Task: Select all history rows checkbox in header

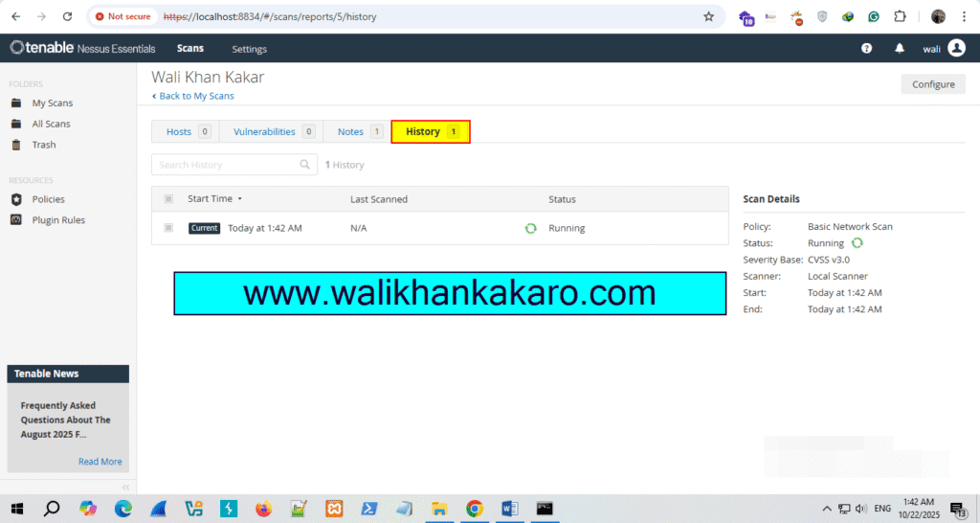Action: [x=168, y=199]
